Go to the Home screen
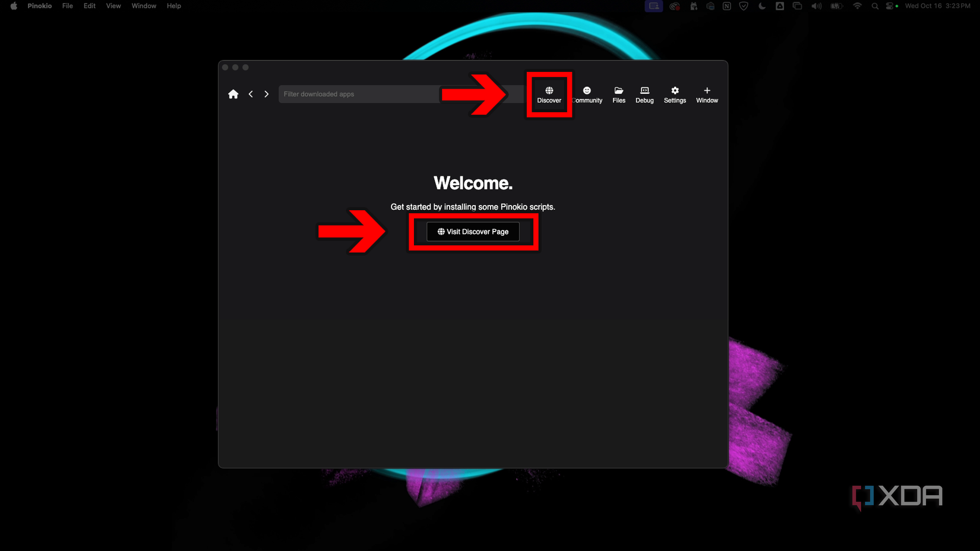 [233, 94]
